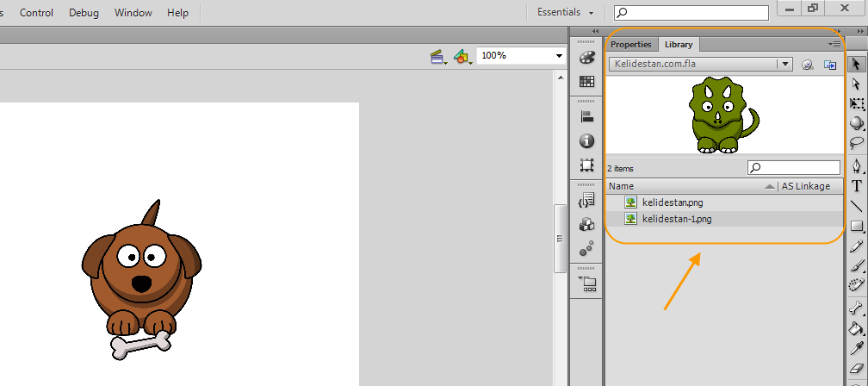Open the Code Snippets panel icon
The height and width of the screenshot is (386, 868).
[586, 200]
